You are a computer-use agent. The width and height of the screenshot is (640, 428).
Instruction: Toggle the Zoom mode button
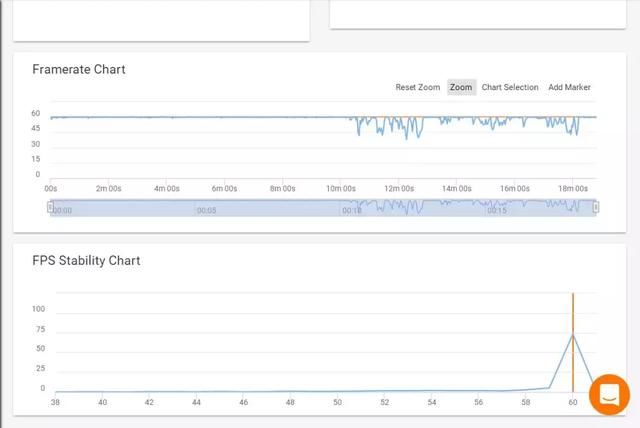click(x=461, y=88)
